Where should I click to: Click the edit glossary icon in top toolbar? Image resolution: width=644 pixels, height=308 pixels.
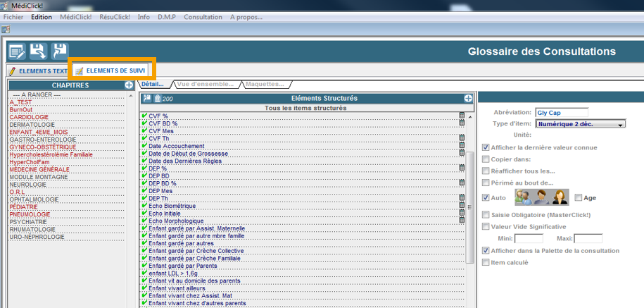[16, 51]
